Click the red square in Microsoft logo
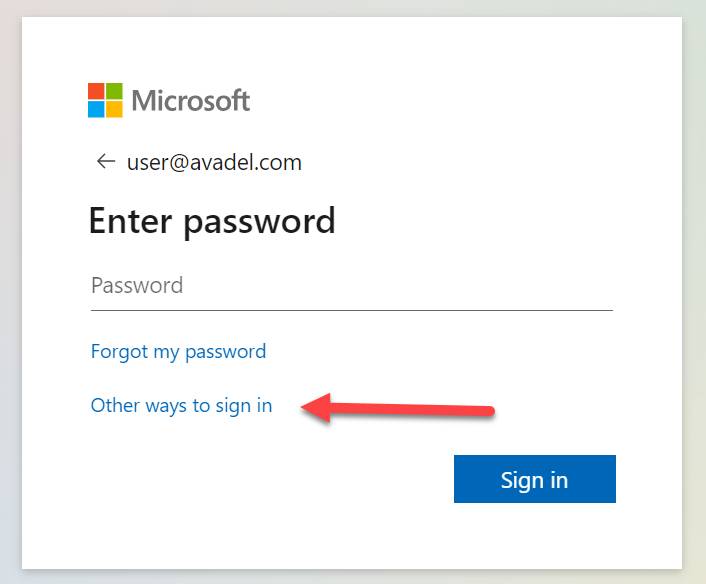 (x=96, y=91)
